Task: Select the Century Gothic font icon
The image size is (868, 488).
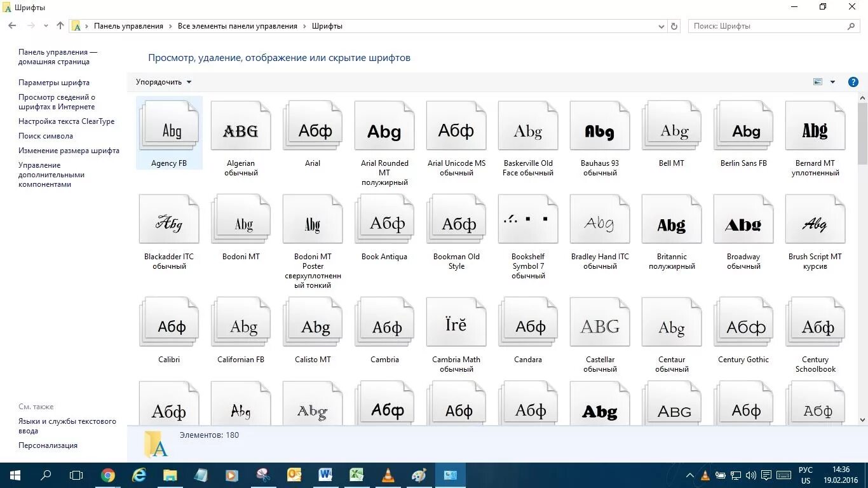Action: 743,322
